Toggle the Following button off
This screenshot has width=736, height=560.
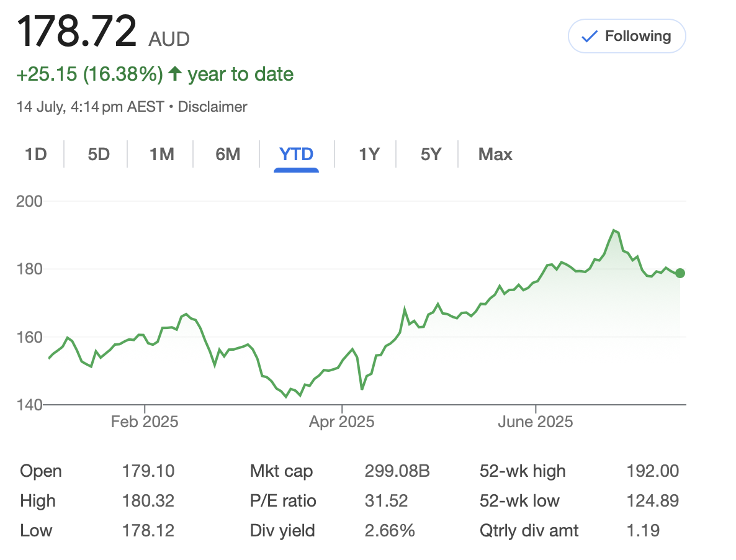[x=627, y=36]
